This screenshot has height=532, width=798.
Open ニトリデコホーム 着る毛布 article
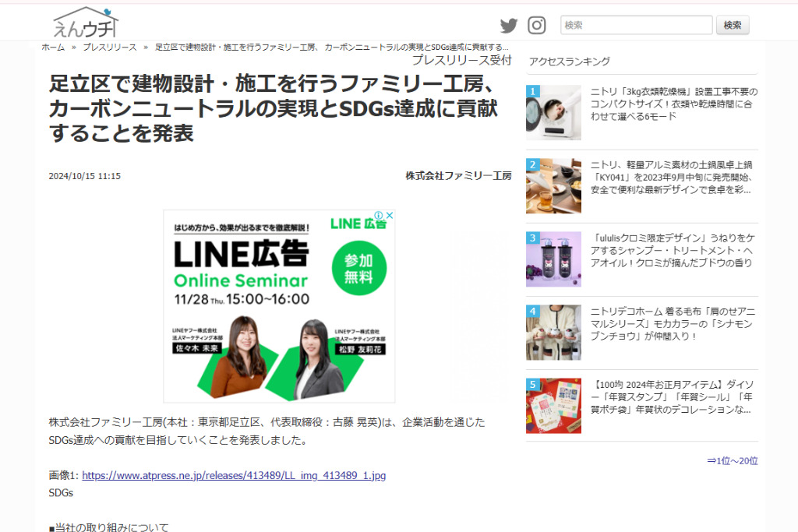(x=673, y=324)
